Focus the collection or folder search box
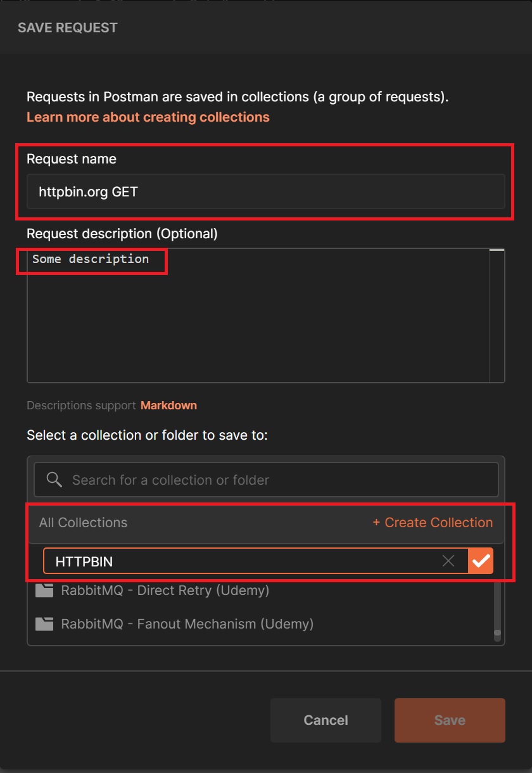This screenshot has width=532, height=773. coord(279,480)
